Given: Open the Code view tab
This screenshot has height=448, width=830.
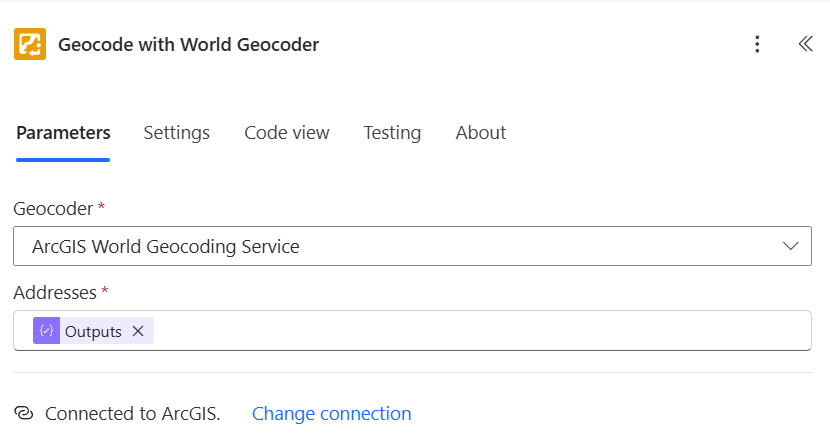Looking at the screenshot, I should [287, 133].
